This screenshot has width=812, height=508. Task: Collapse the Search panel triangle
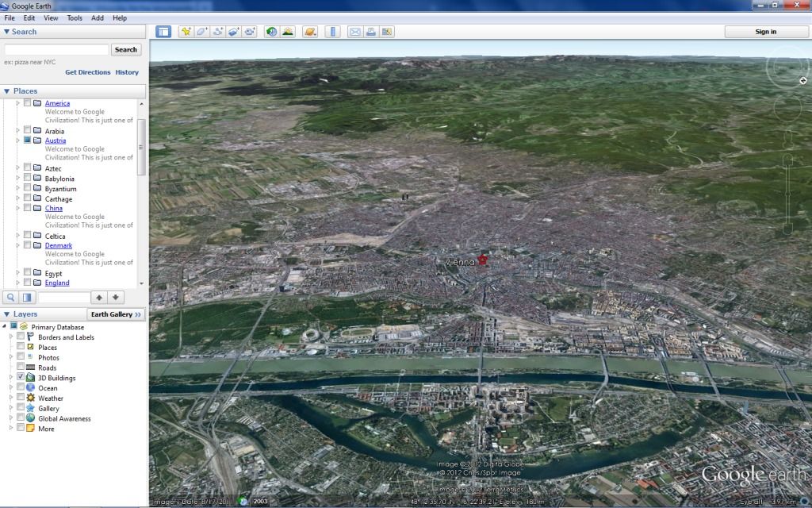tap(6, 32)
